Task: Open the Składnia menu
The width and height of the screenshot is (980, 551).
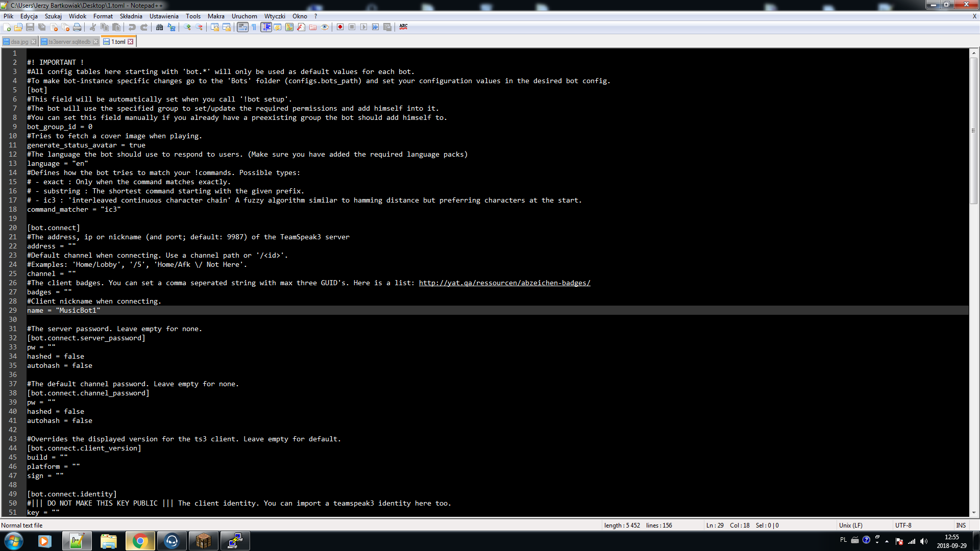Action: (x=131, y=16)
